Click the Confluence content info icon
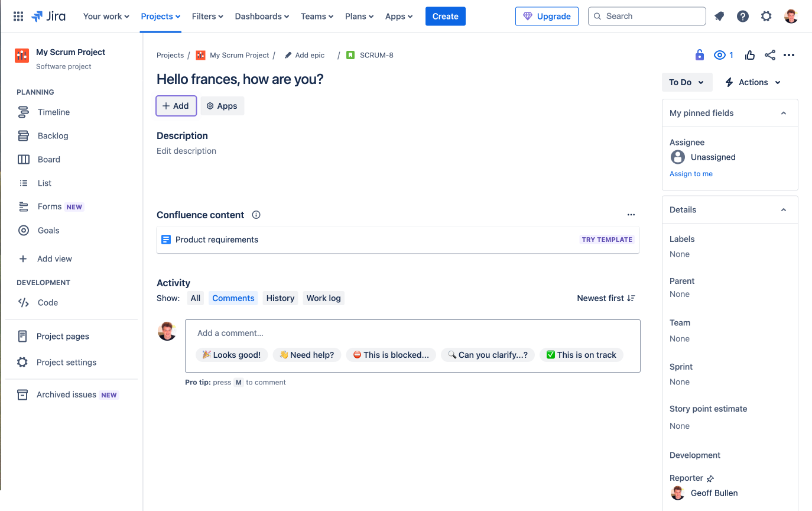 256,215
